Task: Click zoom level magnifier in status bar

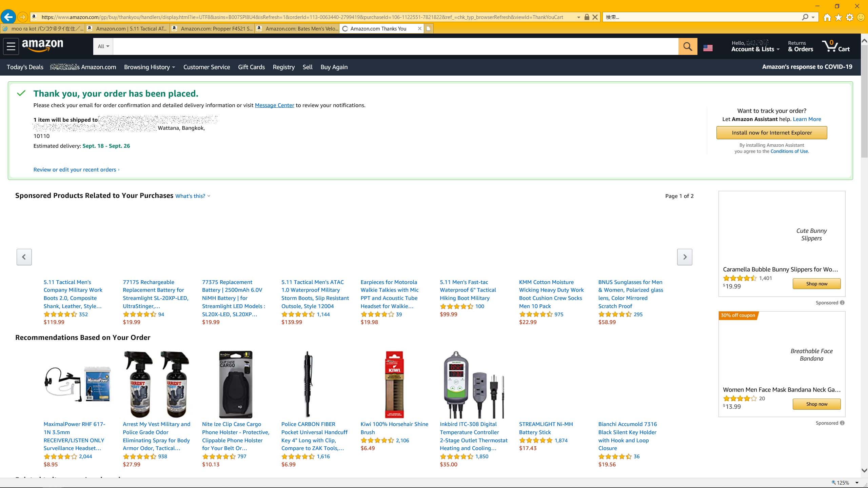Action: 833,483
